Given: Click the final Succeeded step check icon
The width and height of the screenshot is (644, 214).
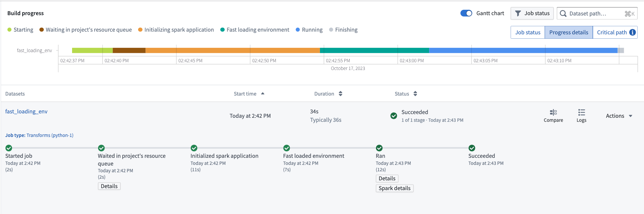Looking at the screenshot, I should point(472,148).
